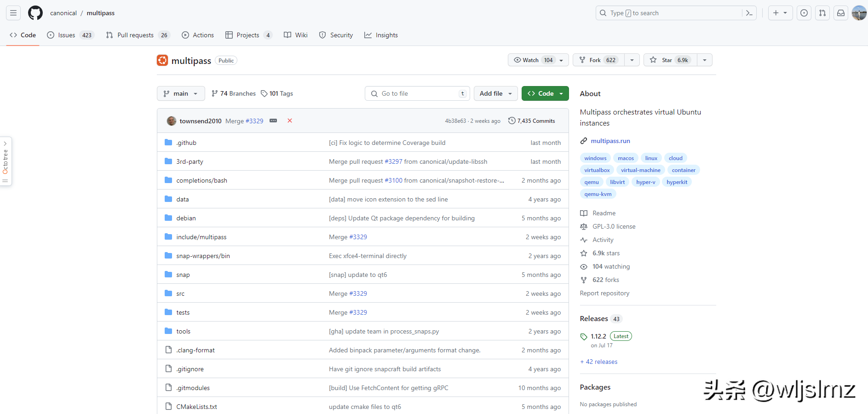Open the multipass.run website link
This screenshot has width=868, height=414.
(610, 141)
